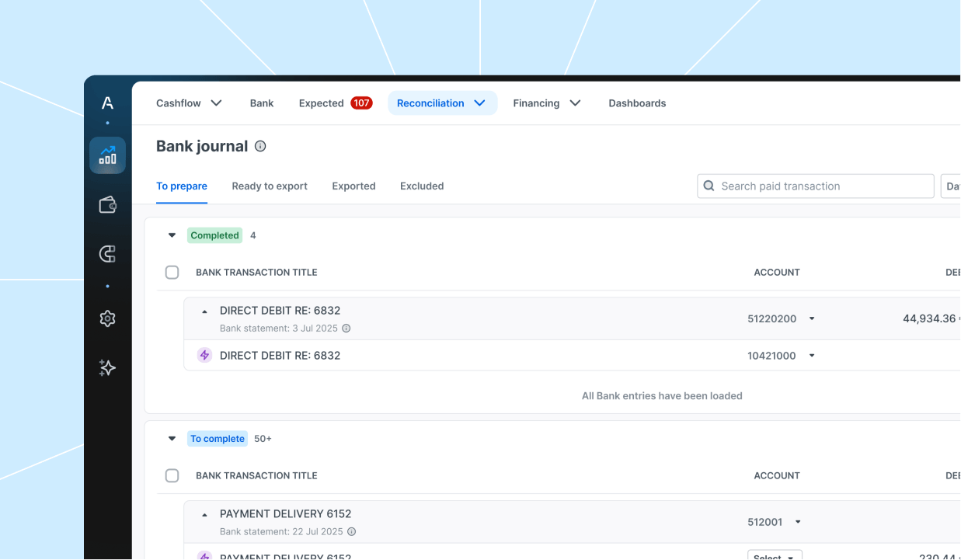The height and width of the screenshot is (560, 961).
Task: Open the Cashflow dropdown menu
Action: (190, 103)
